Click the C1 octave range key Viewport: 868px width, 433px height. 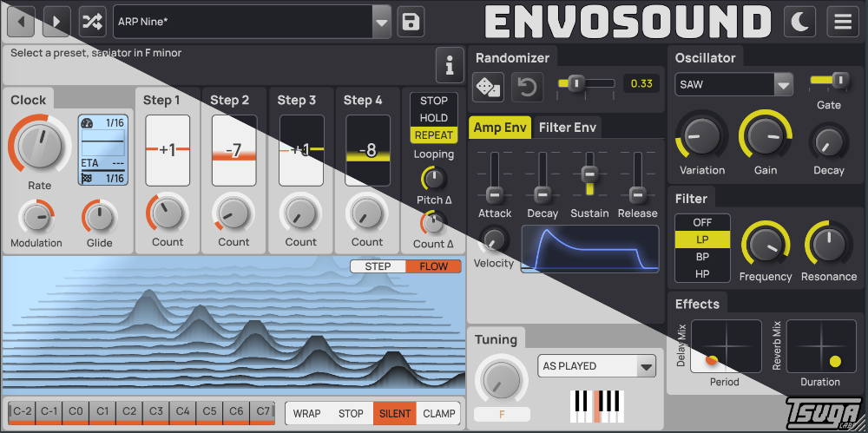[102, 412]
